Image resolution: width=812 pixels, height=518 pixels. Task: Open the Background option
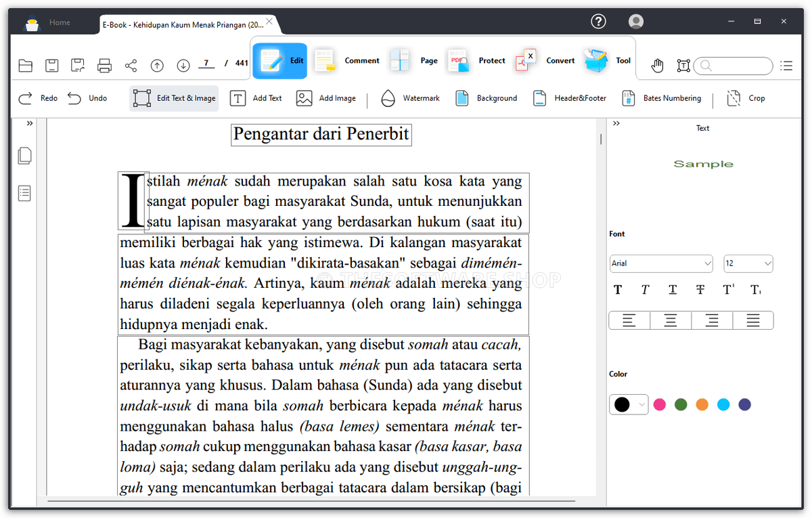(x=486, y=98)
